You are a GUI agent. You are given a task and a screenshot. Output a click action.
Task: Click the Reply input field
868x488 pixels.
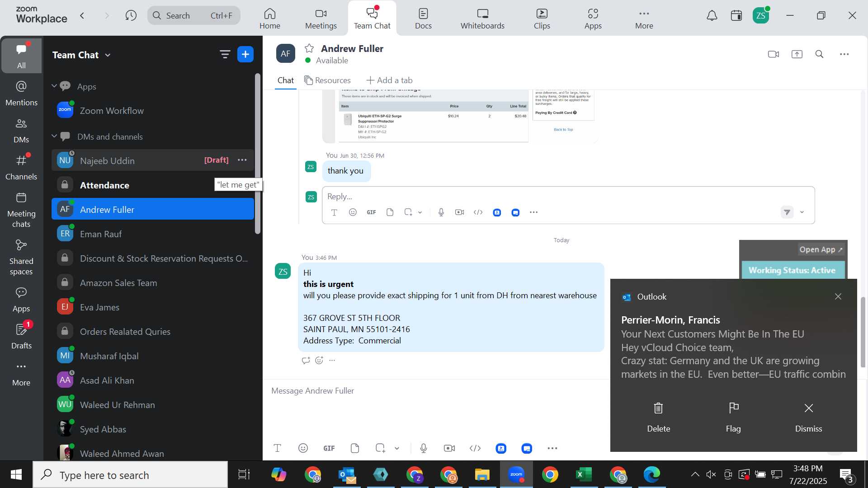568,197
